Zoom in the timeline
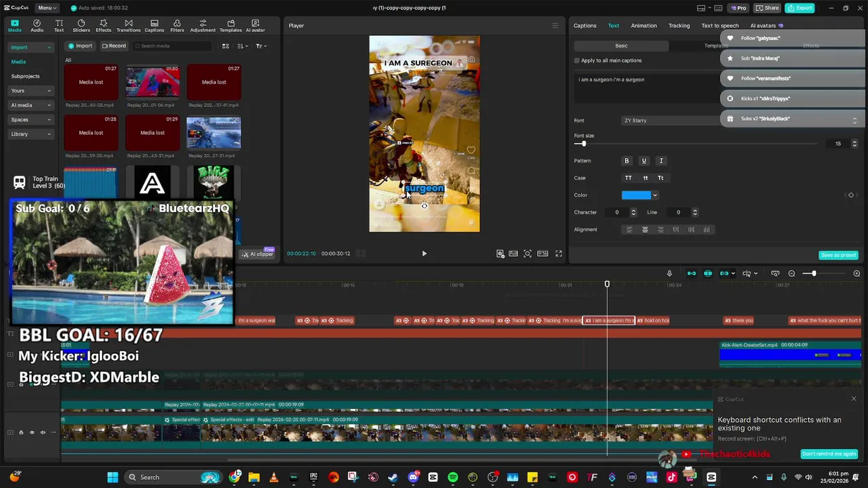The image size is (868, 488). [856, 273]
